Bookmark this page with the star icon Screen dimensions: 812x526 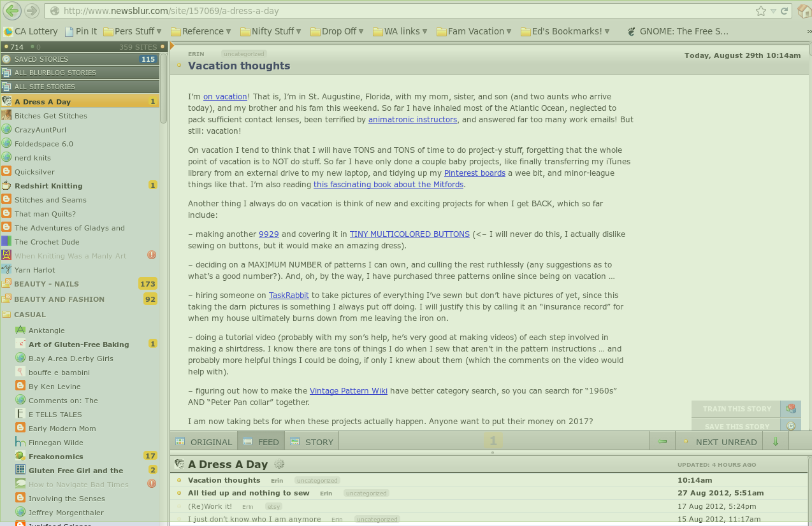(760, 11)
